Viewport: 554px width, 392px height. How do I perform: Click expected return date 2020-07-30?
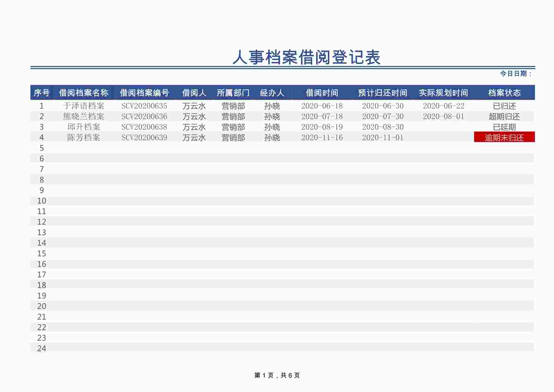tap(382, 116)
